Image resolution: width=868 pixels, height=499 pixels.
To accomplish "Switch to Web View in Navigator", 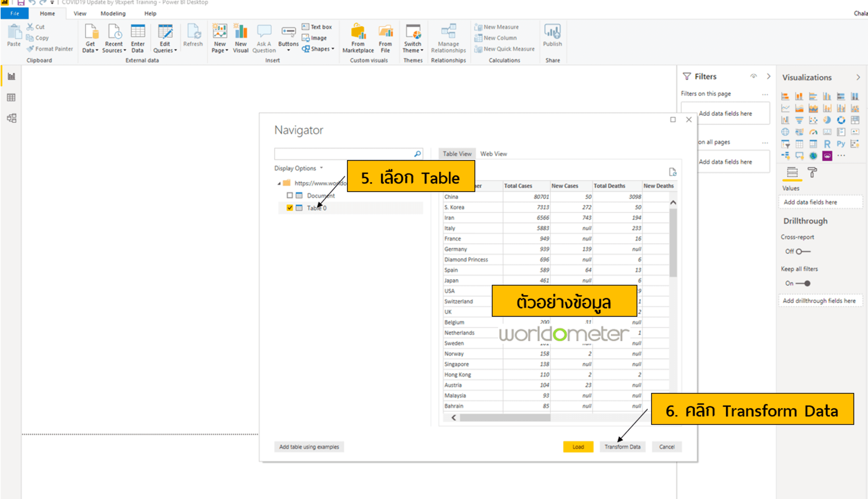I will 493,154.
